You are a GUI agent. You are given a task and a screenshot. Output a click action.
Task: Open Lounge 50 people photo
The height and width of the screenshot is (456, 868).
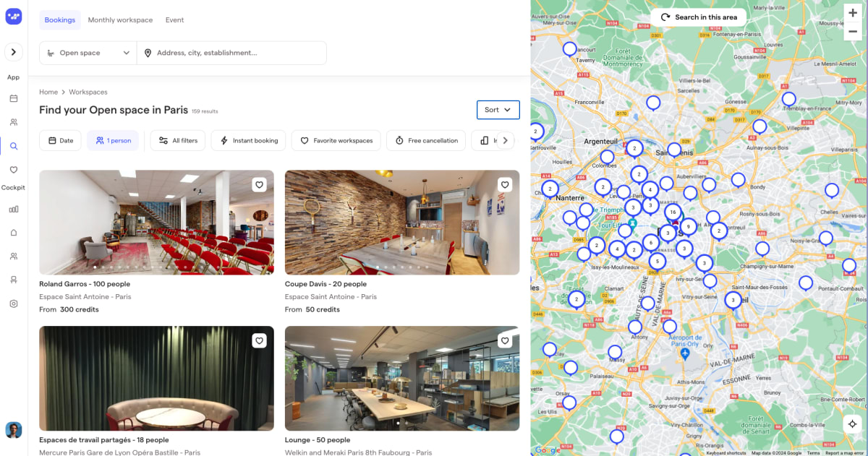click(x=402, y=378)
